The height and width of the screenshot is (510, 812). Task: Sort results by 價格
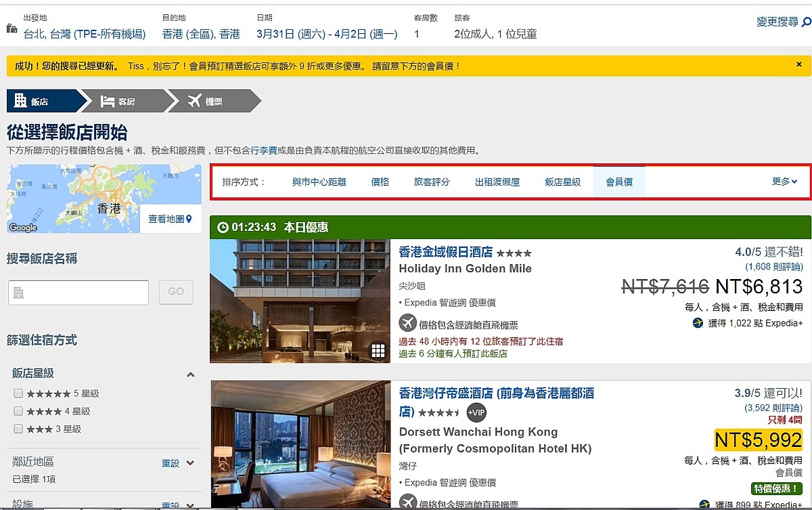380,182
